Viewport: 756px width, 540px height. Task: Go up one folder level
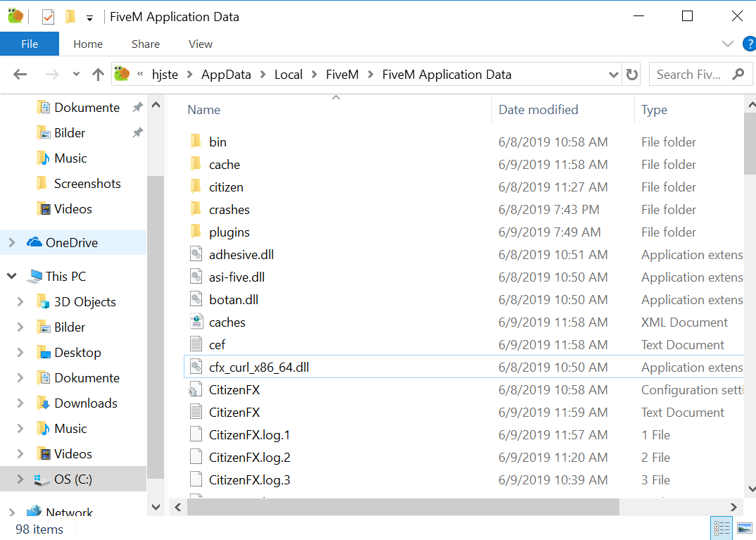pos(98,74)
